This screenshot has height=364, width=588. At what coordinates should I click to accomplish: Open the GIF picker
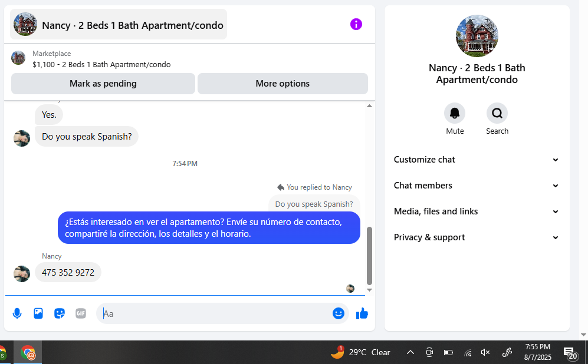[81, 313]
